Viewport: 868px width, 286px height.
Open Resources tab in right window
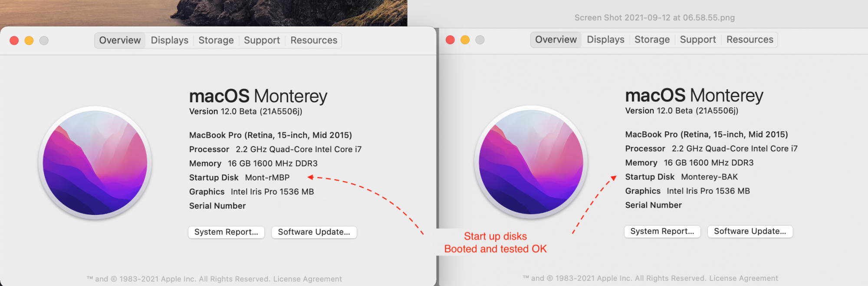(750, 39)
